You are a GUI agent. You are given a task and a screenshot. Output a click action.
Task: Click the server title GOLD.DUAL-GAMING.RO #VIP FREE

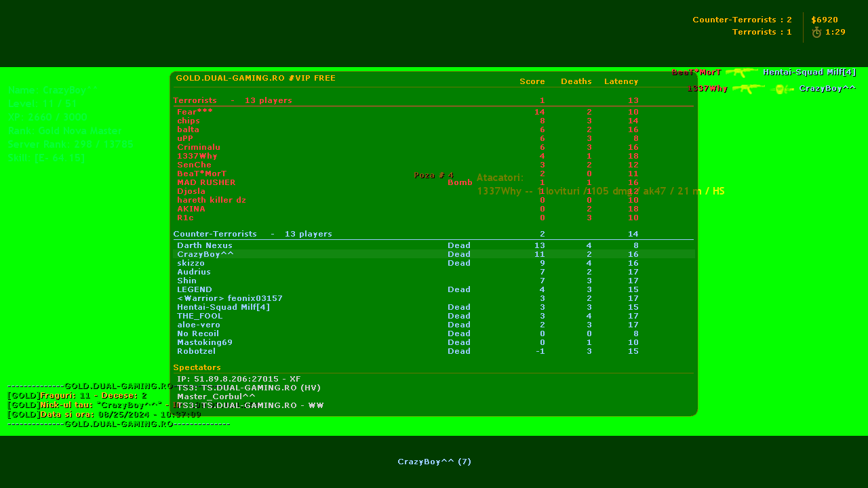click(x=256, y=78)
